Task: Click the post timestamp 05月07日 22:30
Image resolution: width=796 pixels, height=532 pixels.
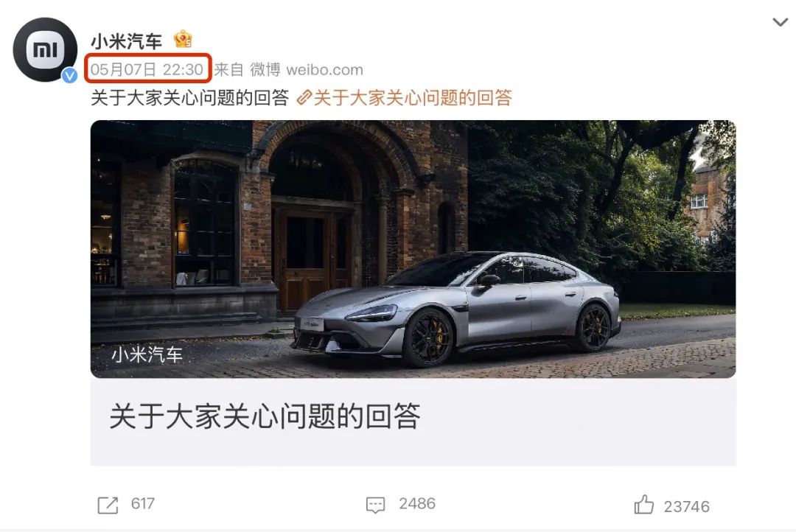Action: 147,69
